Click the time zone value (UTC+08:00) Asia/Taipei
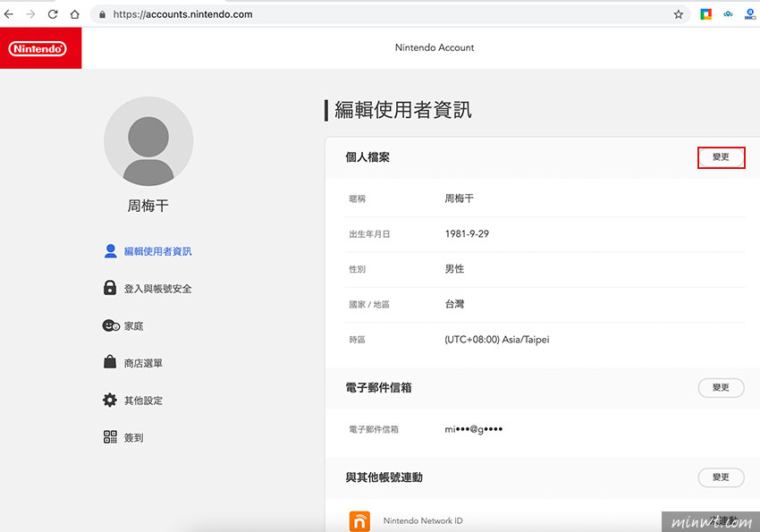The image size is (760, 532). tap(497, 340)
